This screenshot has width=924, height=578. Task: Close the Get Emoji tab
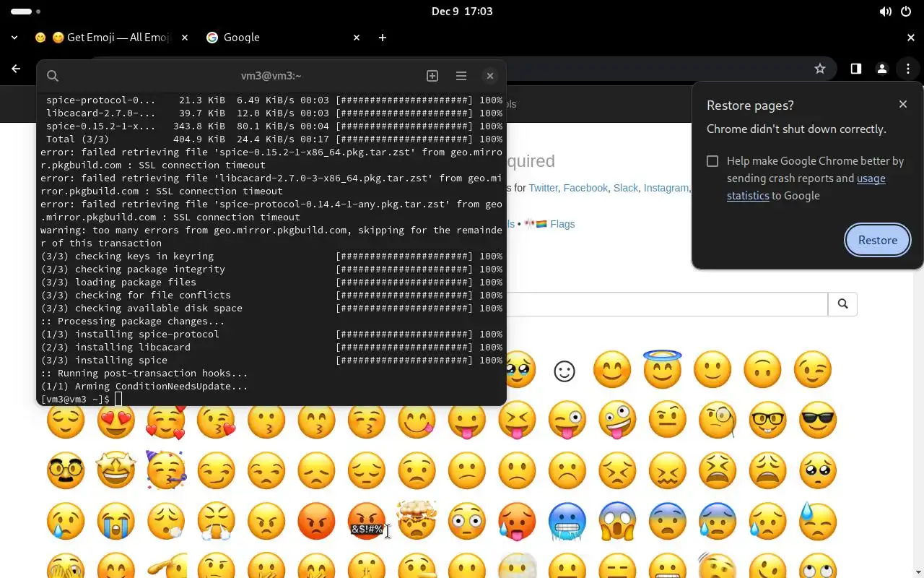pos(185,38)
